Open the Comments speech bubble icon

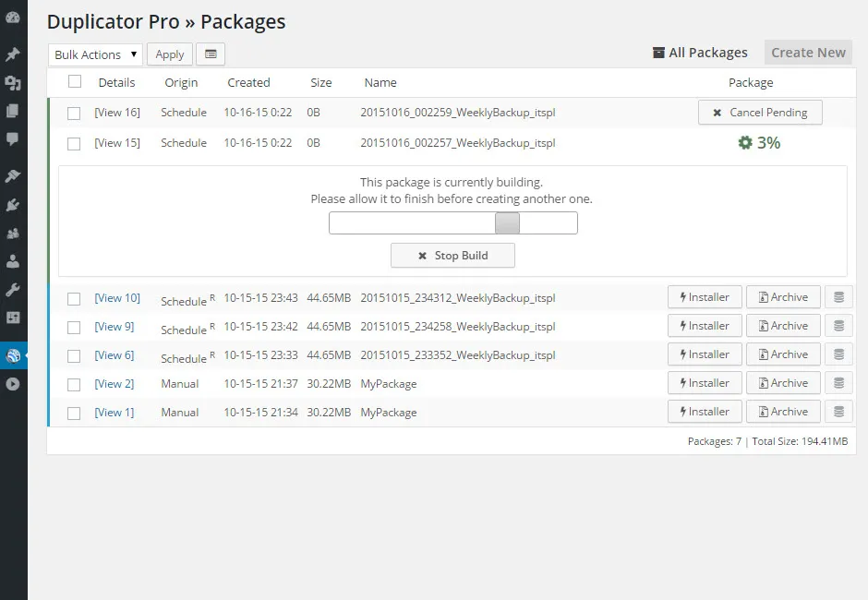14,138
